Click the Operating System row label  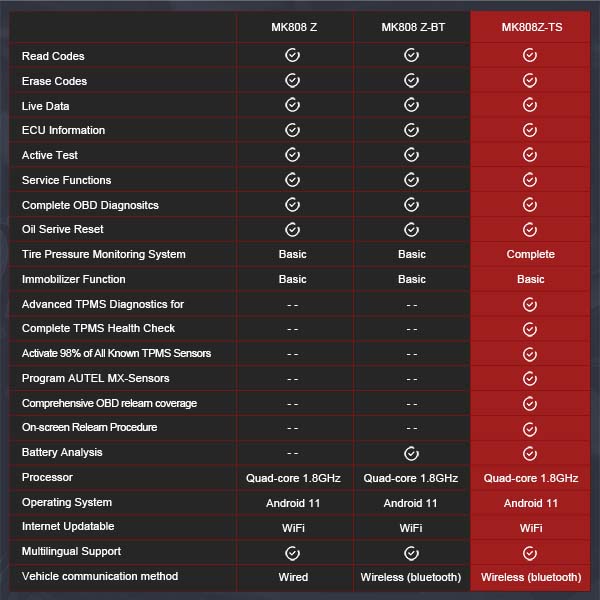point(67,502)
